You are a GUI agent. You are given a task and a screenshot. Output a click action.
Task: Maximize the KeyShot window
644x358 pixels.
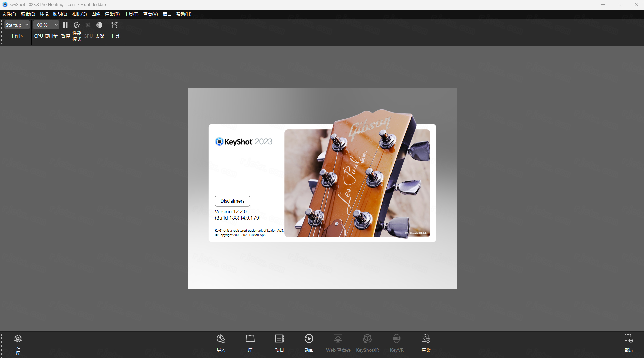(619, 4)
